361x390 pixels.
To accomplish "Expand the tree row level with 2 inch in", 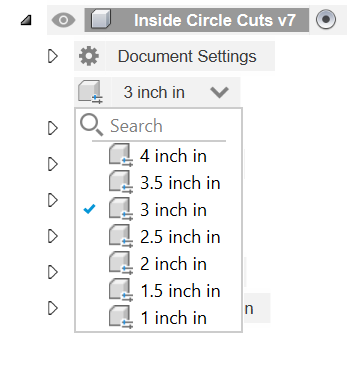I will (53, 272).
